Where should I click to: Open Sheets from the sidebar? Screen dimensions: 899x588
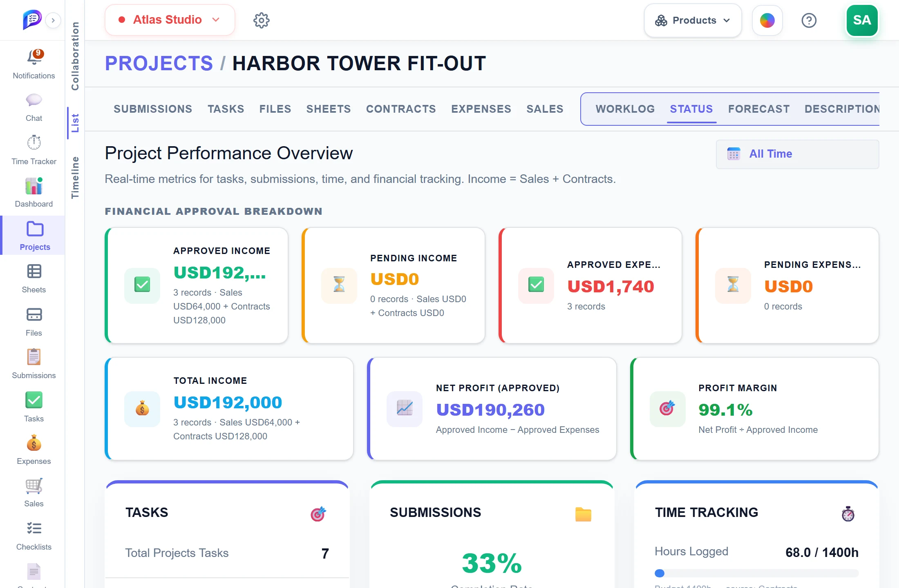pos(34,278)
